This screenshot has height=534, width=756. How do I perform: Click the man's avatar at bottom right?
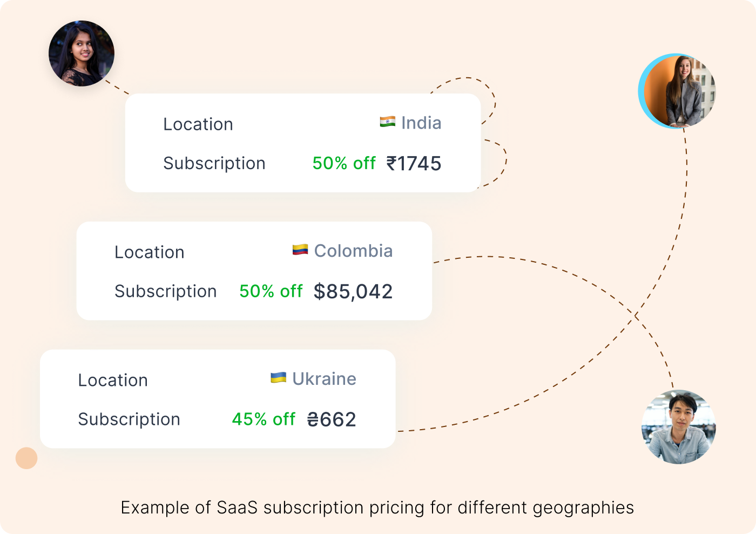click(x=678, y=427)
